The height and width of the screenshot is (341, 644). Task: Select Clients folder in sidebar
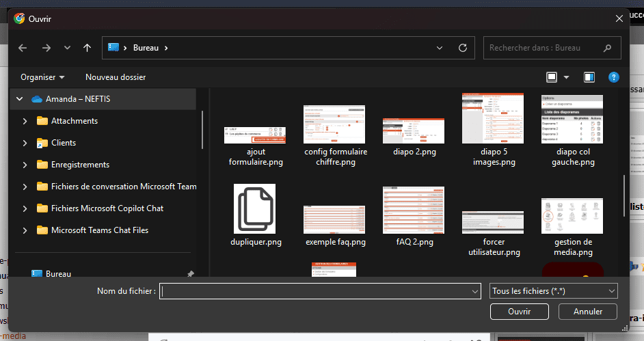63,143
